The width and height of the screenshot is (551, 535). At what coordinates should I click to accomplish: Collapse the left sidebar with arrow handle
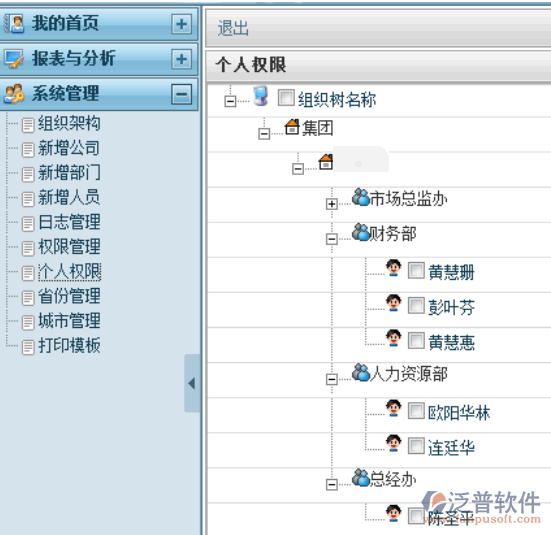click(x=192, y=383)
